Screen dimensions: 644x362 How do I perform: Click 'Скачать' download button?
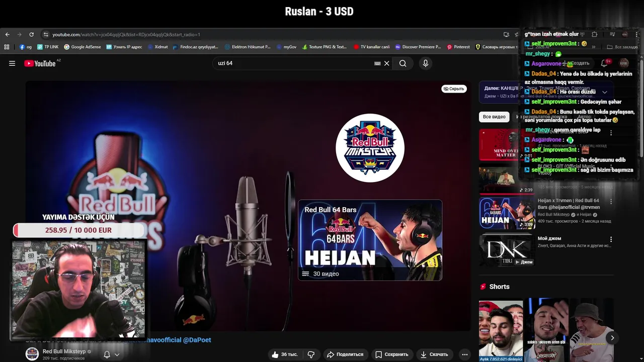tap(434, 354)
